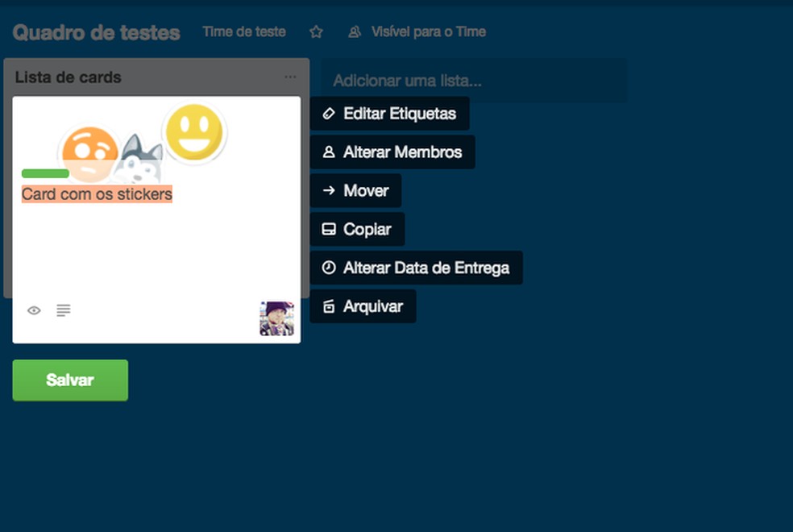Click the star icon to favorite the board

(315, 31)
